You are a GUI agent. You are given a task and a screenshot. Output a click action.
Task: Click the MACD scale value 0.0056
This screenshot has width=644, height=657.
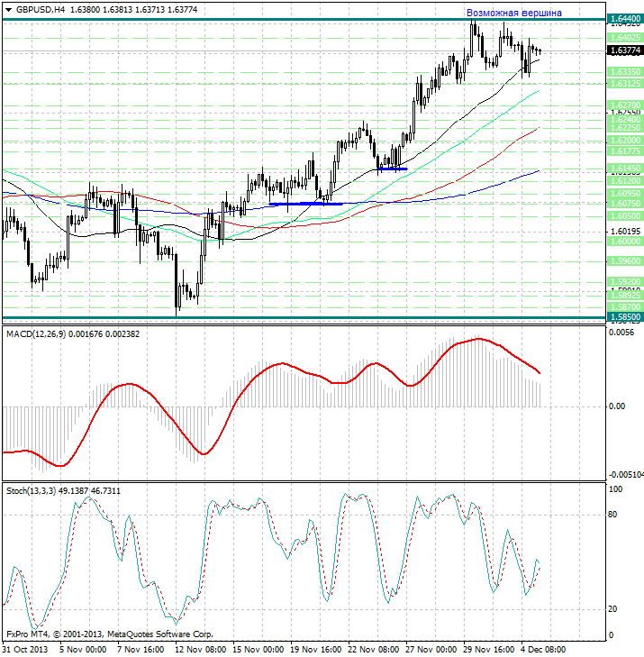621,333
